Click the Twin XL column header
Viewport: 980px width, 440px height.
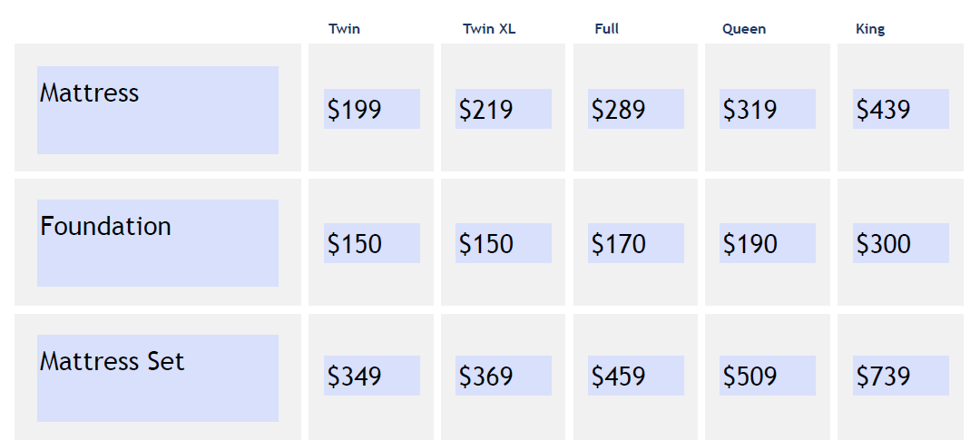click(x=489, y=29)
